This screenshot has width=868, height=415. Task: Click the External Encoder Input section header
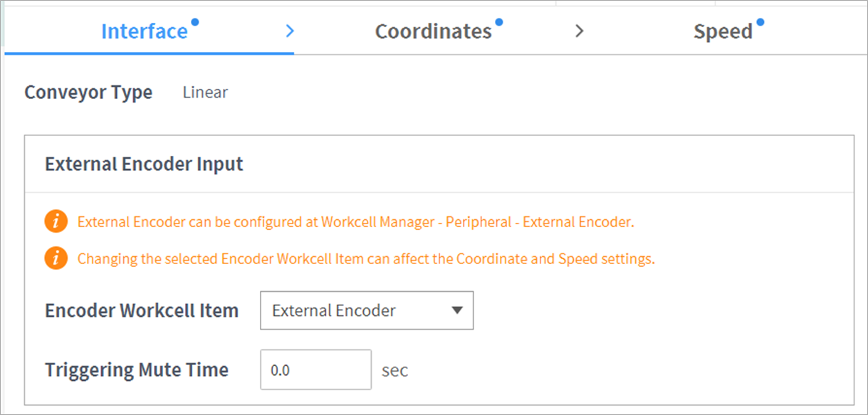tap(144, 164)
